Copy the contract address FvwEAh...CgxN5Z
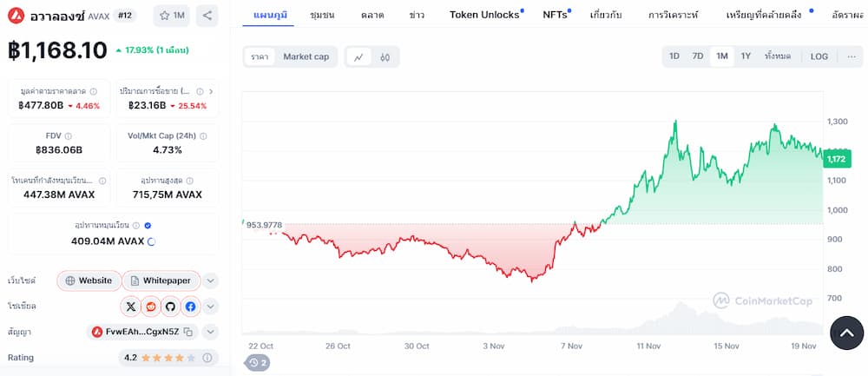 pos(188,333)
